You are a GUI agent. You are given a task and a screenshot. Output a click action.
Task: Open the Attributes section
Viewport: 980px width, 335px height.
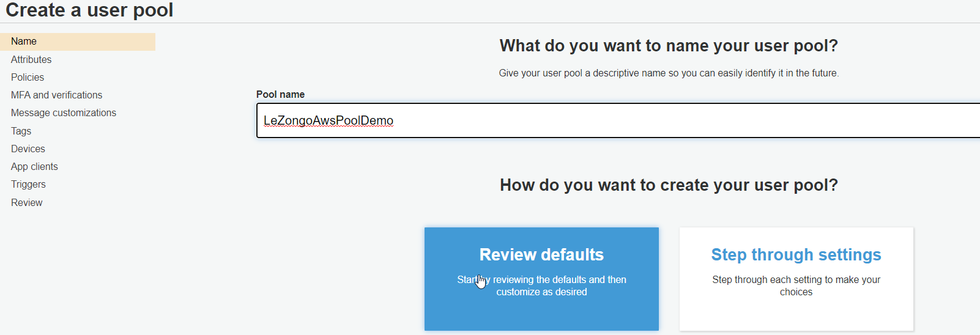(31, 59)
